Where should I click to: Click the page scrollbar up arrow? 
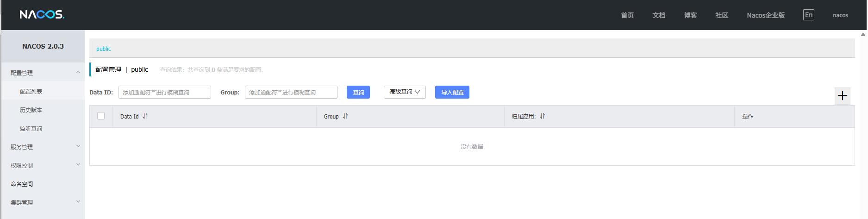[863, 34]
